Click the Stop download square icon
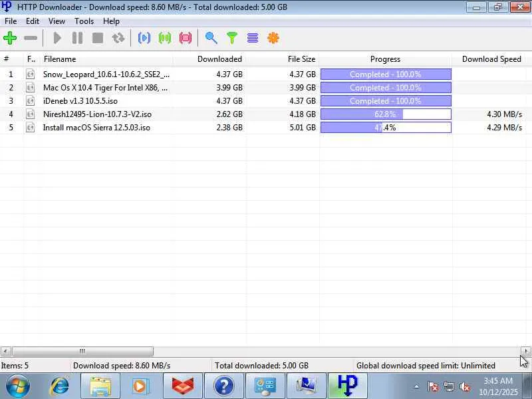Image resolution: width=532 pixels, height=399 pixels. [98, 38]
